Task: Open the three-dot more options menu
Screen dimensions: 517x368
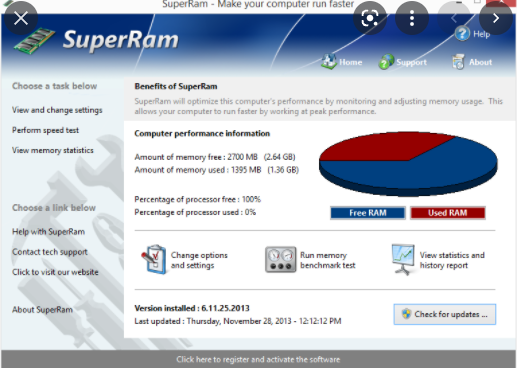Action: (412, 18)
